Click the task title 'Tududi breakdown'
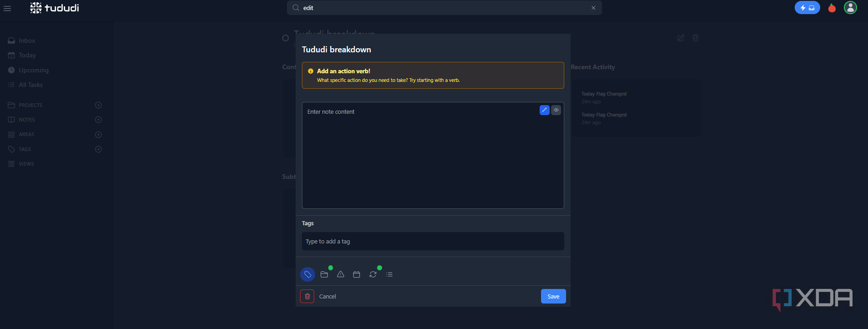868x329 pixels. pos(337,50)
